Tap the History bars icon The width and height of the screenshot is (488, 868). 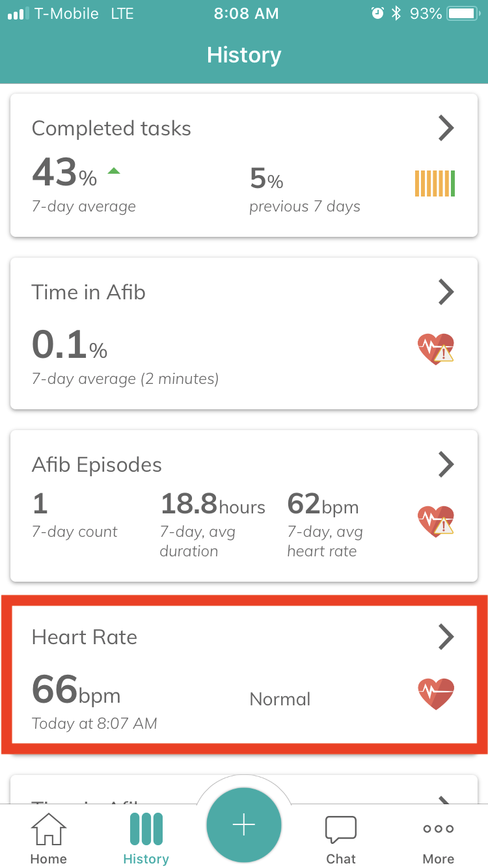tap(146, 829)
